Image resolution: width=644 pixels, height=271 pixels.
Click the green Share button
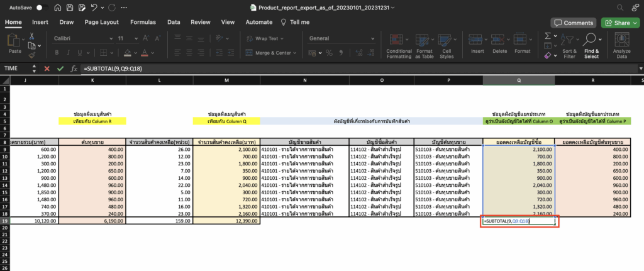pyautogui.click(x=619, y=23)
